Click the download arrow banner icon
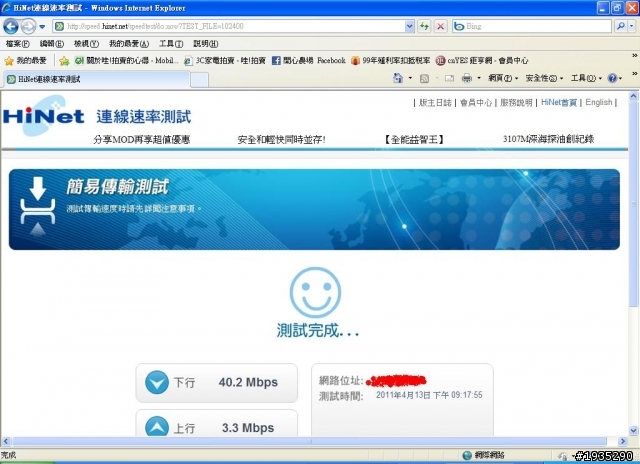 (x=38, y=206)
